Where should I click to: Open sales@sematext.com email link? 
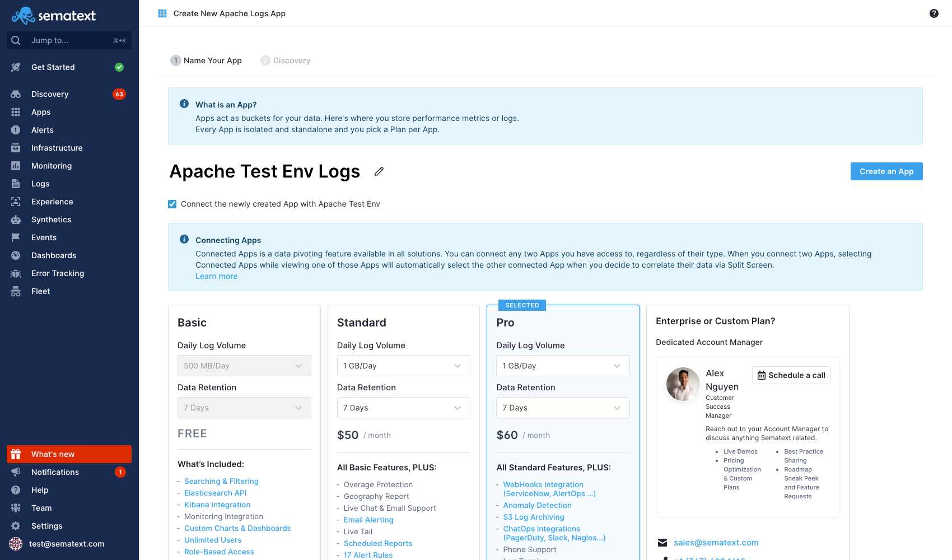(x=716, y=543)
